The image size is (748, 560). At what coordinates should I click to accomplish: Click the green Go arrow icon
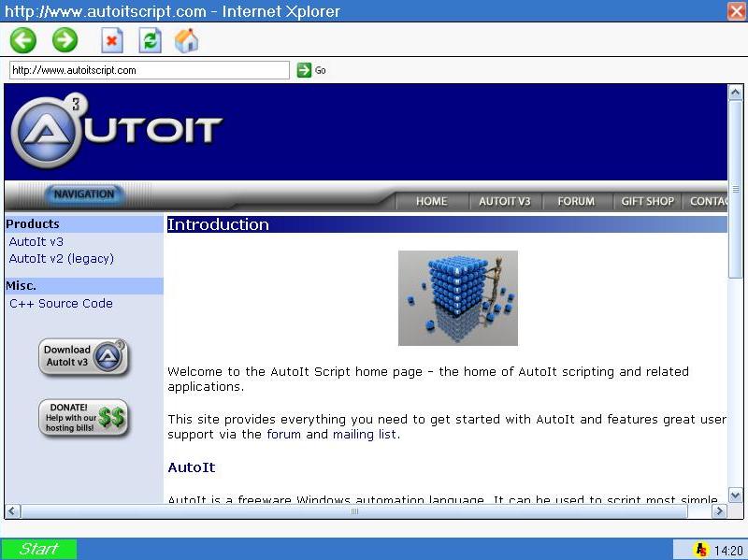[304, 70]
